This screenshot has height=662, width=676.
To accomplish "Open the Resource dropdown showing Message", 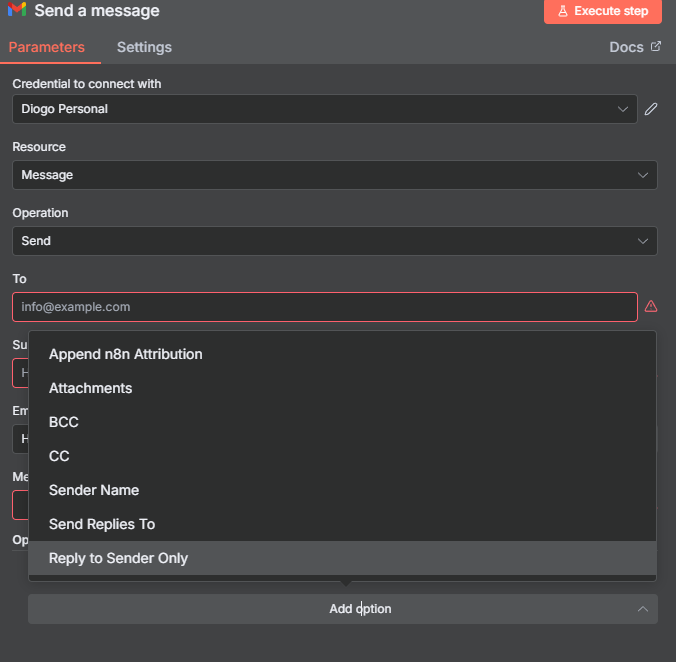I will click(x=334, y=175).
